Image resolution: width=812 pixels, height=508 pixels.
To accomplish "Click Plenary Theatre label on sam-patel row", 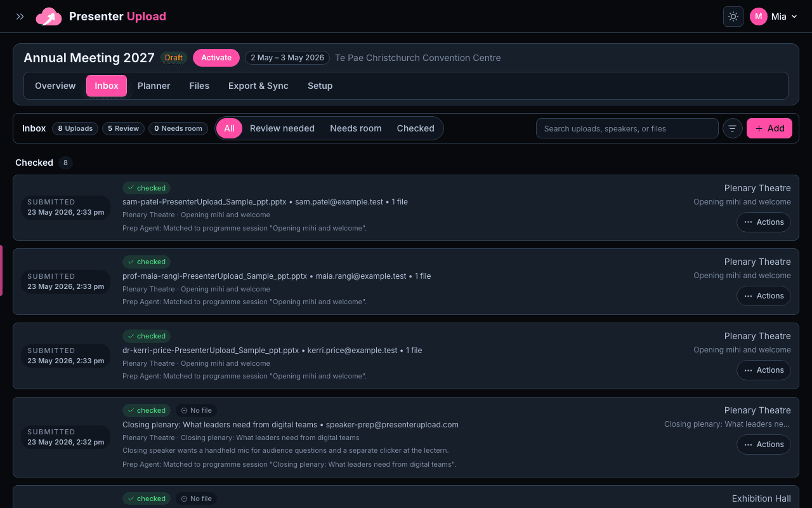I will coord(757,188).
